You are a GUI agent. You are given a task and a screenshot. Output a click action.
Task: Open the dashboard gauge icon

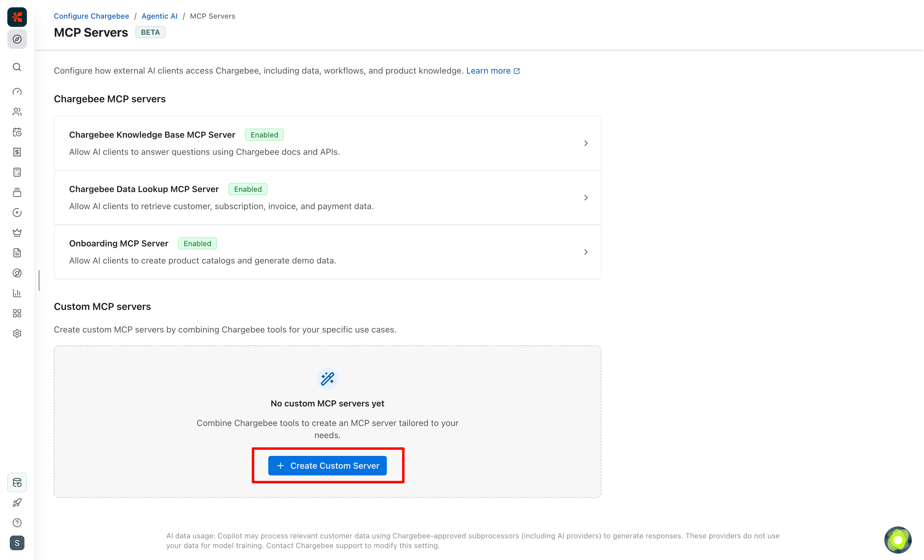[17, 92]
